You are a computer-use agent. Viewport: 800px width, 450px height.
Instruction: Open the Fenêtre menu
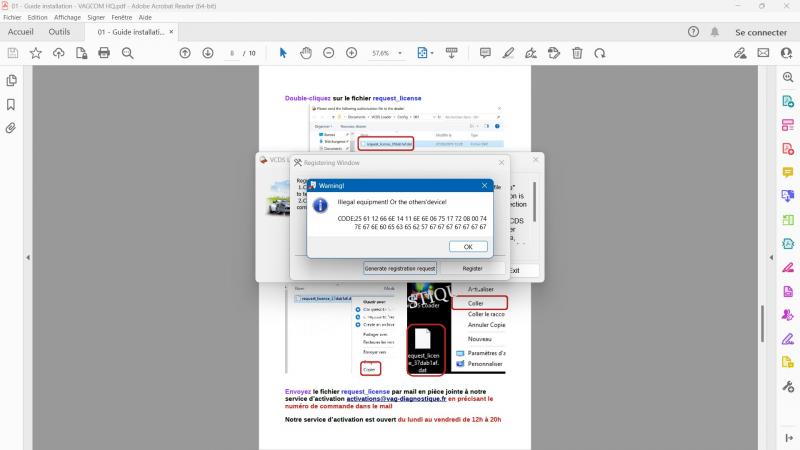[121, 17]
